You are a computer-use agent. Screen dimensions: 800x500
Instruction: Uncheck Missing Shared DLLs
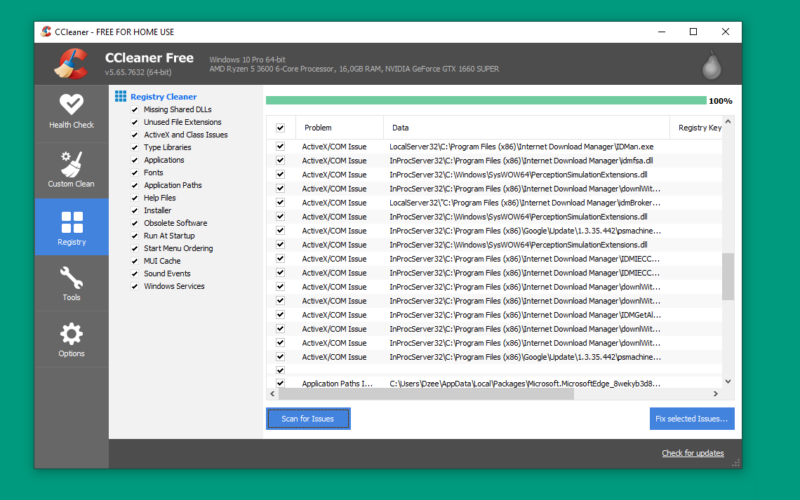click(135, 110)
